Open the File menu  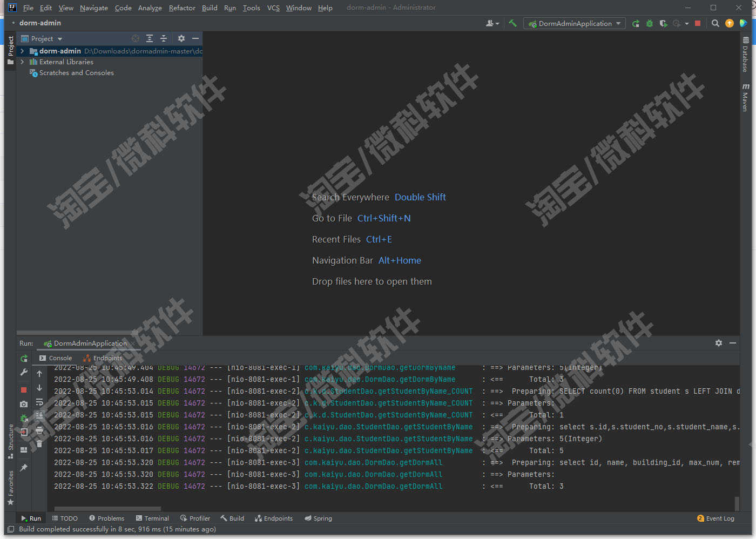coord(28,8)
